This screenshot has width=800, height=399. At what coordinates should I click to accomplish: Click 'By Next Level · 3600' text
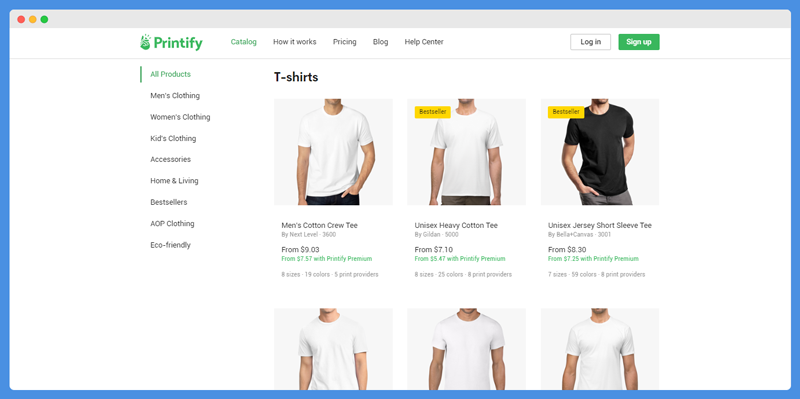coord(309,235)
